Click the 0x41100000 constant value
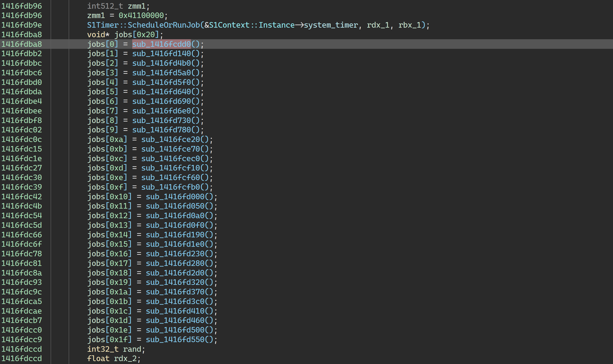The image size is (613, 364). click(x=141, y=15)
